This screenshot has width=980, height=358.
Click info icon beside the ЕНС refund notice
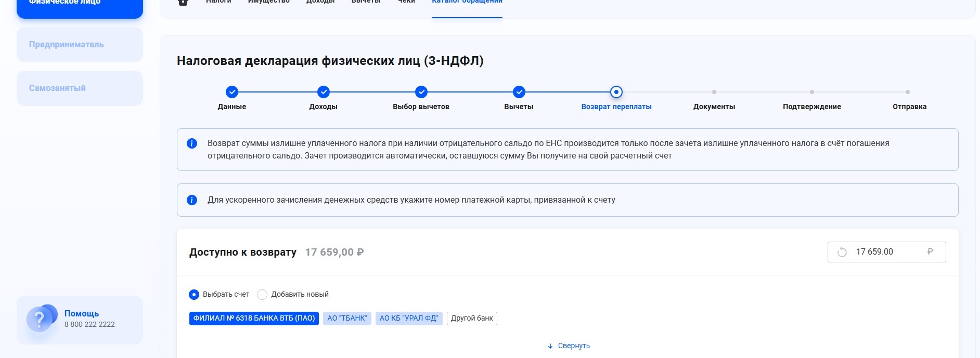[x=192, y=143]
